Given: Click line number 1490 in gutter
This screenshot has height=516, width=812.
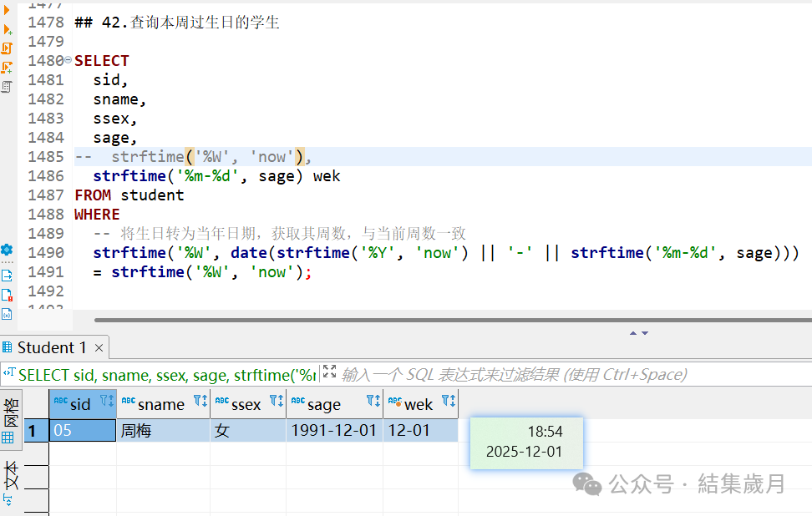Looking at the screenshot, I should click(46, 252).
